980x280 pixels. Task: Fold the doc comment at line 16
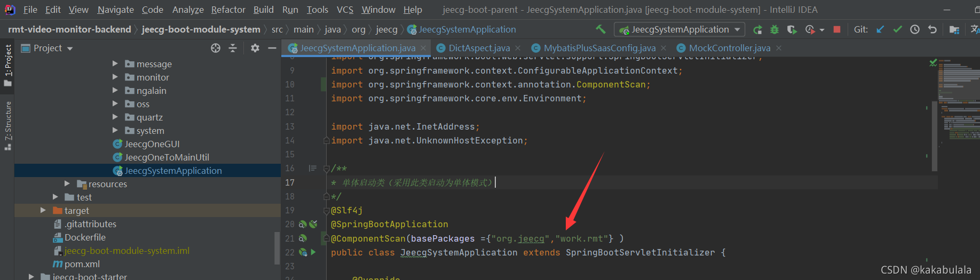(x=326, y=169)
